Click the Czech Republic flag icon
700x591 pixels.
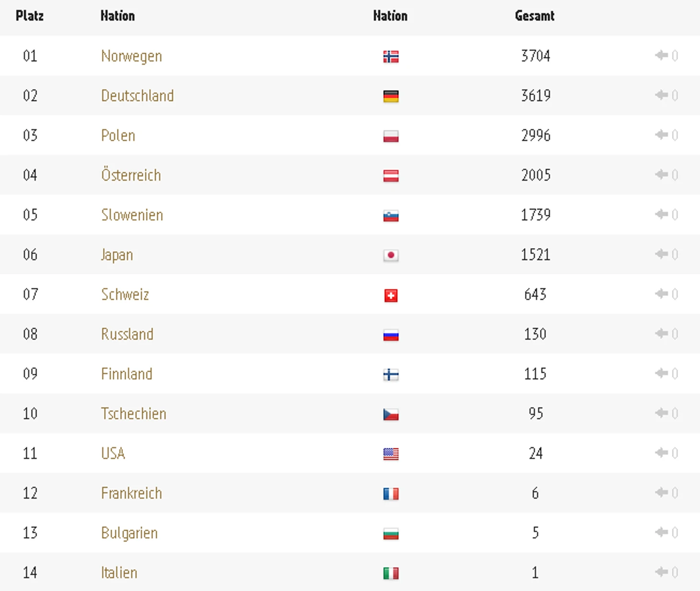tap(391, 414)
